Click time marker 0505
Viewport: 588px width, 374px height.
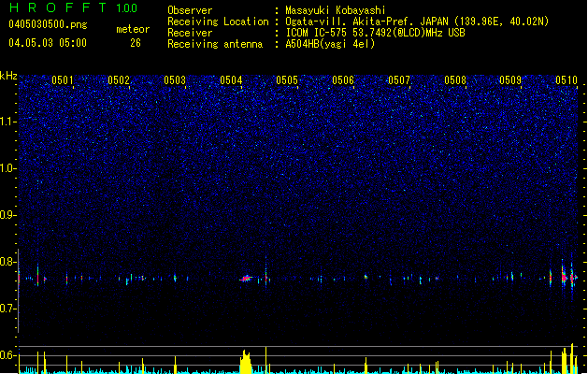[x=287, y=80]
